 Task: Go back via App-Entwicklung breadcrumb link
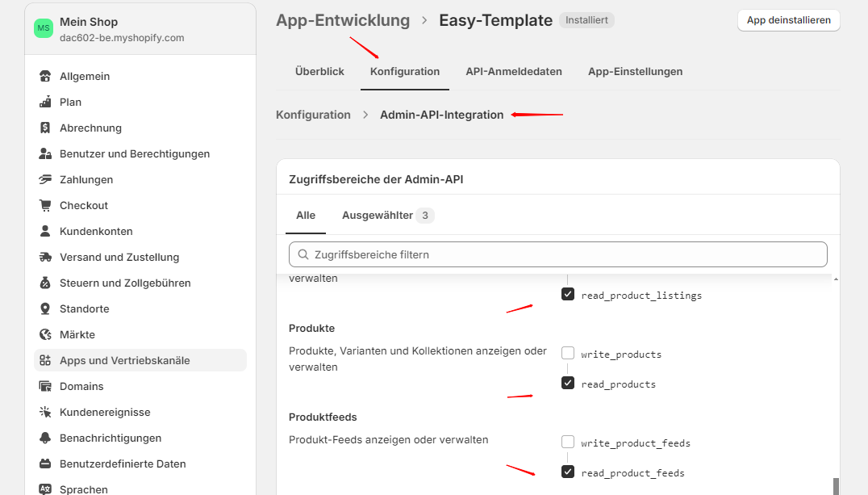(x=343, y=20)
